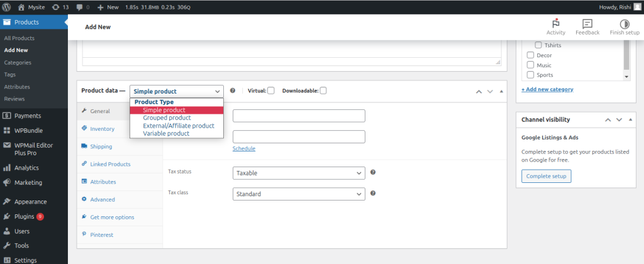Click the sale price input field

(299, 137)
